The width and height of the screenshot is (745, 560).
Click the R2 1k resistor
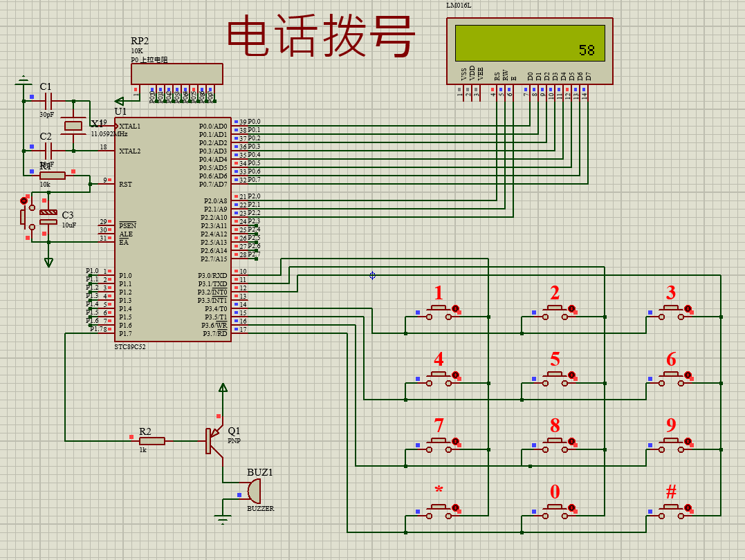[152, 441]
